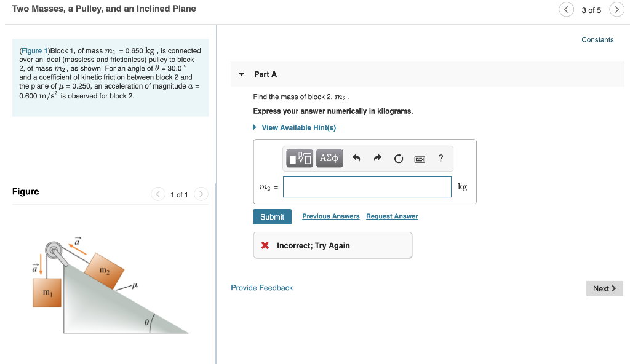Collapse the Part A section
This screenshot has height=364, width=630.
point(241,74)
